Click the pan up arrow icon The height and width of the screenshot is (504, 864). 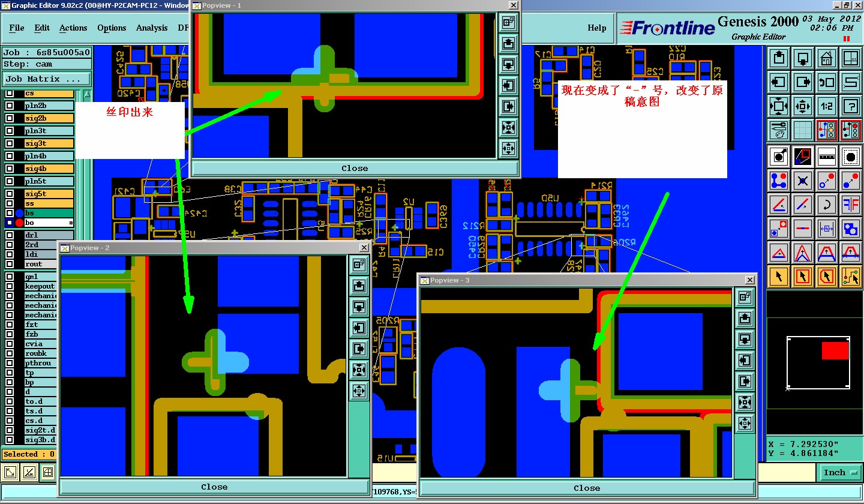[x=779, y=58]
